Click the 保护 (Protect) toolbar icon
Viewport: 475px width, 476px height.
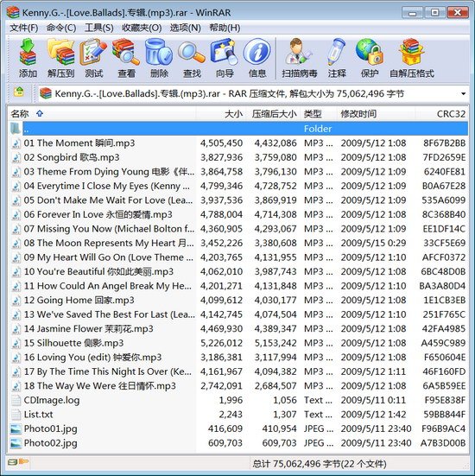pos(370,52)
